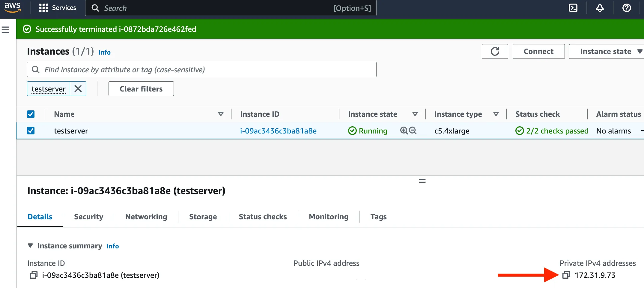
Task: Click the Public IPv4 address label
Action: coord(326,263)
